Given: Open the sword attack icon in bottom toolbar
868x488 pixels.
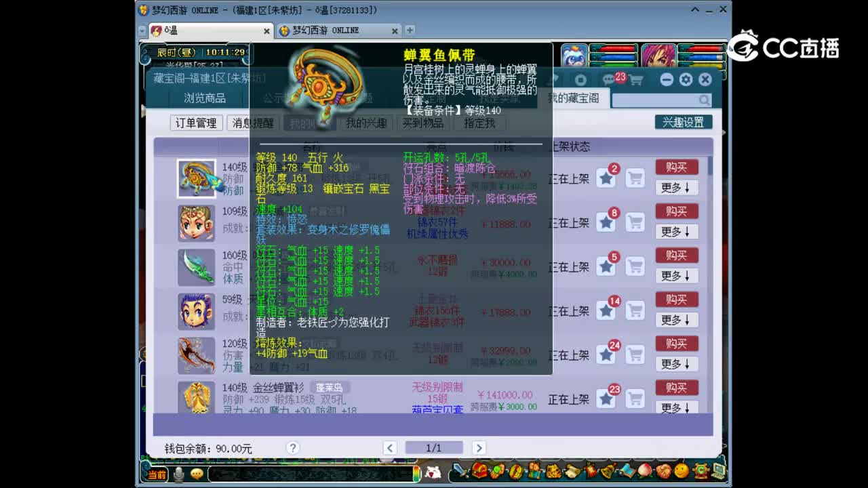Looking at the screenshot, I should pyautogui.click(x=460, y=470).
